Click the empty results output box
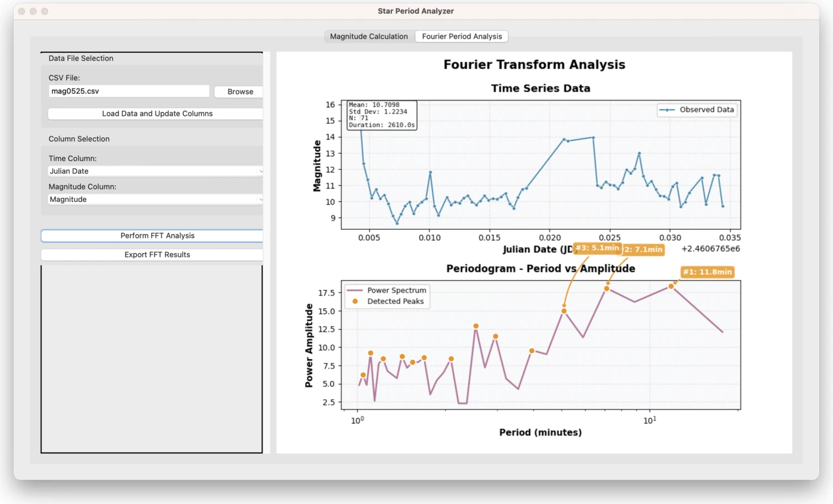The image size is (833, 504). (152, 359)
